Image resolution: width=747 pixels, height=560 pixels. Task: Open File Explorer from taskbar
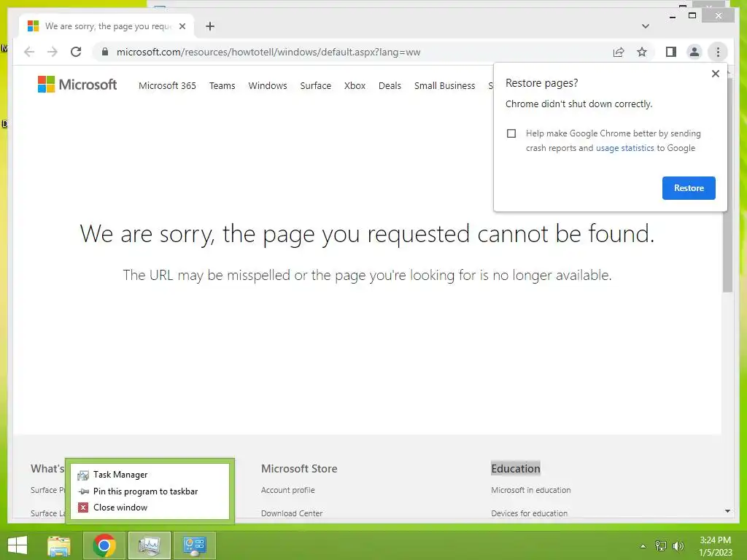[59, 545]
